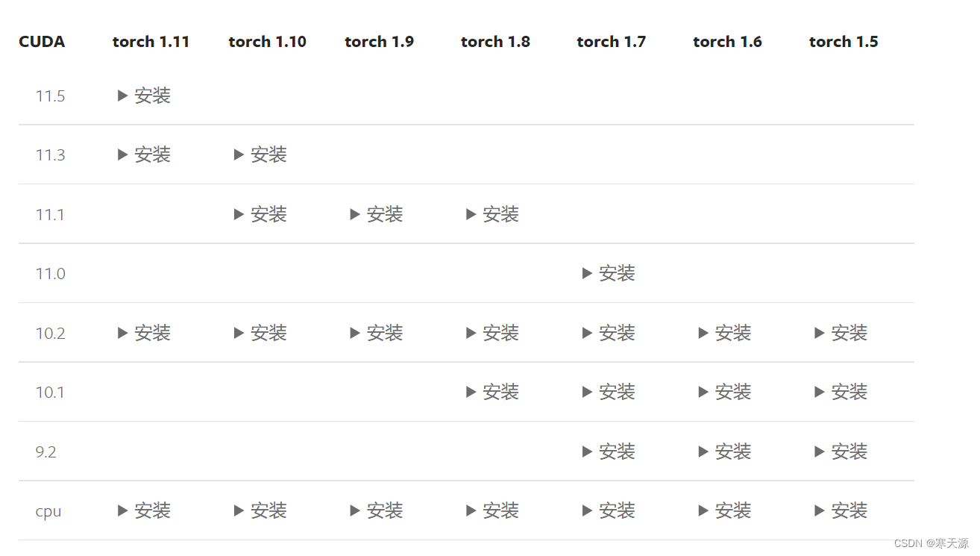Click the CUDA column header

pos(42,42)
